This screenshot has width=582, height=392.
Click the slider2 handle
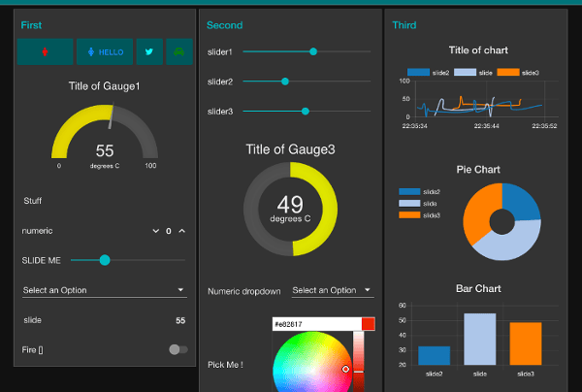click(285, 82)
